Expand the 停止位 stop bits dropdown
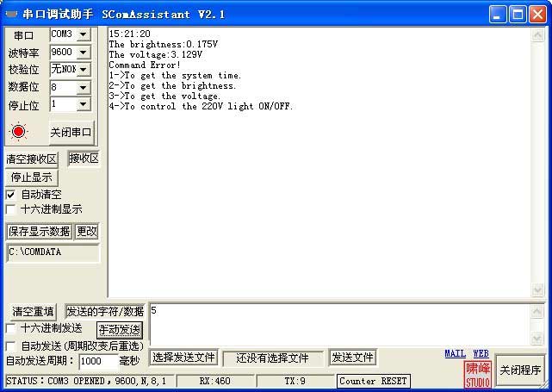This screenshot has width=552, height=392. tap(83, 104)
